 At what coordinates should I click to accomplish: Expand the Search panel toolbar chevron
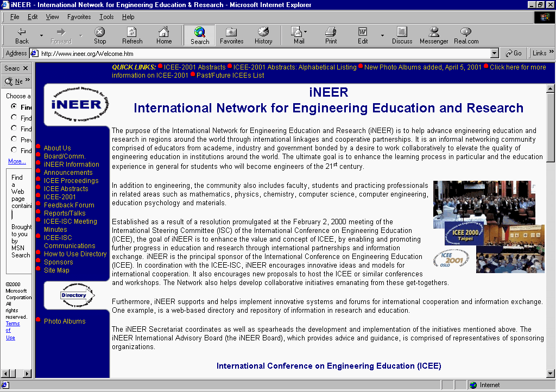point(28,80)
